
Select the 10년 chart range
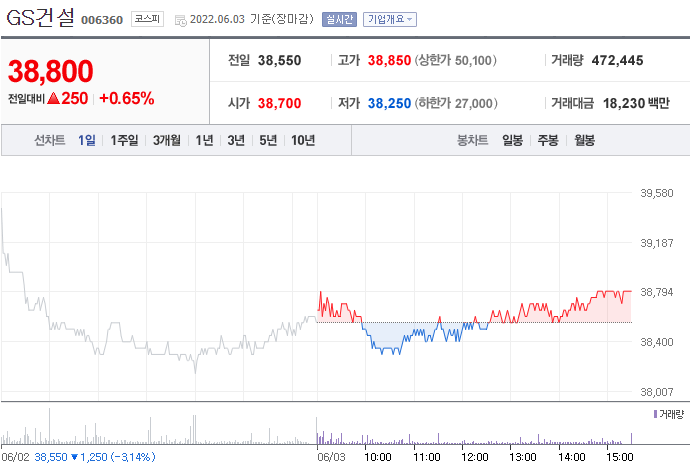[x=303, y=140]
